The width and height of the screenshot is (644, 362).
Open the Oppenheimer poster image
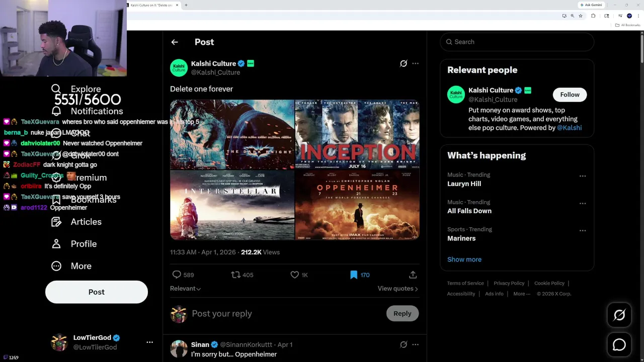pos(357,205)
